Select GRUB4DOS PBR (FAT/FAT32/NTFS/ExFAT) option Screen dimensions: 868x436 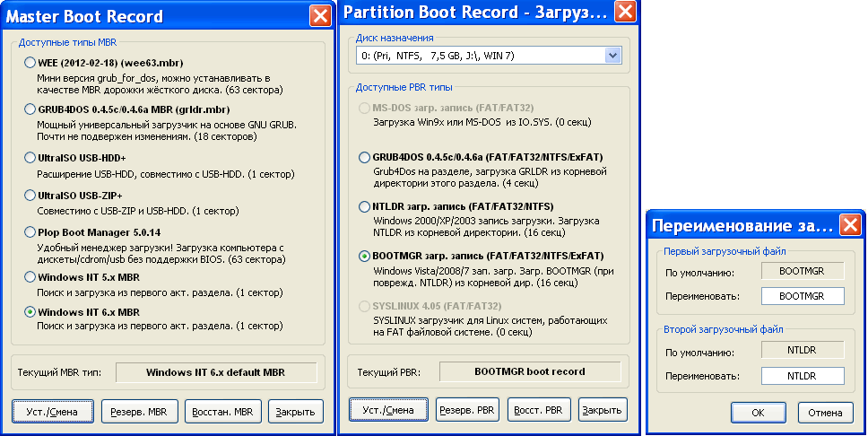[364, 157]
